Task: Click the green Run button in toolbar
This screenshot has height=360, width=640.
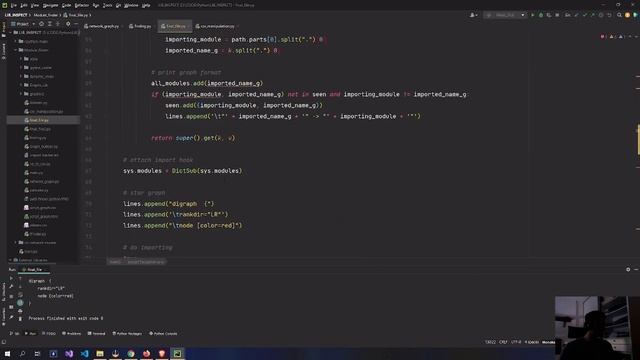Action: (x=533, y=15)
